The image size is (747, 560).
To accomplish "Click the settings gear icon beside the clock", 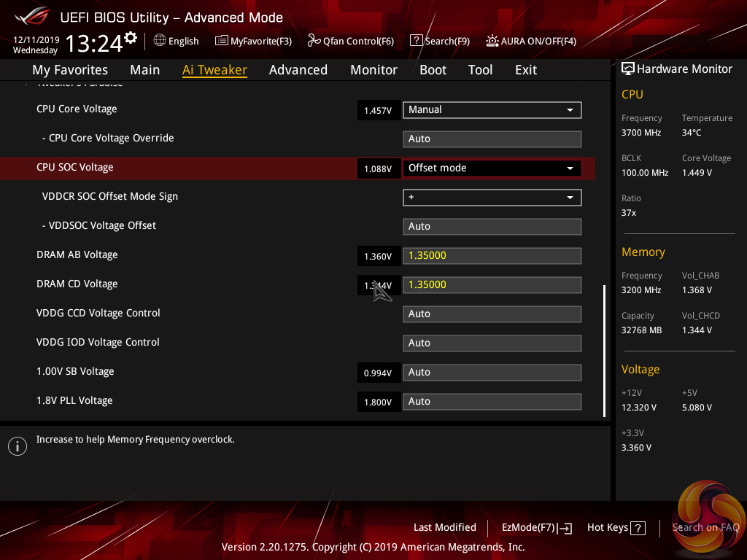I will point(131,38).
